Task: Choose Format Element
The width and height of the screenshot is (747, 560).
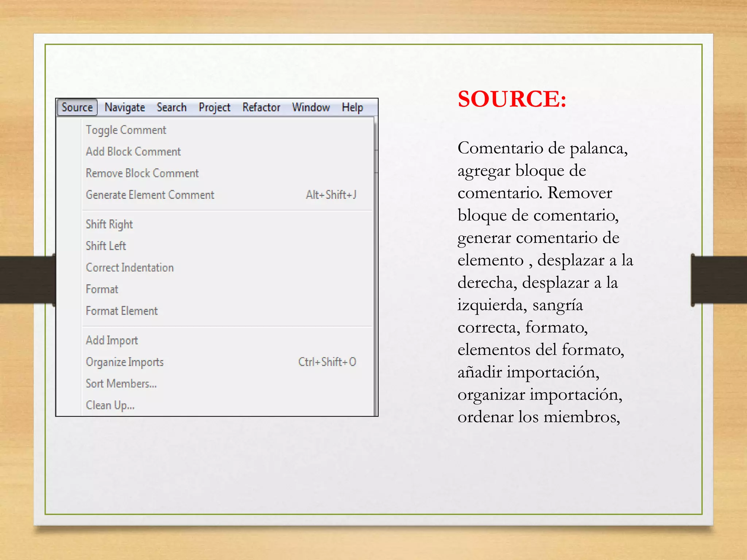Action: pyautogui.click(x=228, y=311)
